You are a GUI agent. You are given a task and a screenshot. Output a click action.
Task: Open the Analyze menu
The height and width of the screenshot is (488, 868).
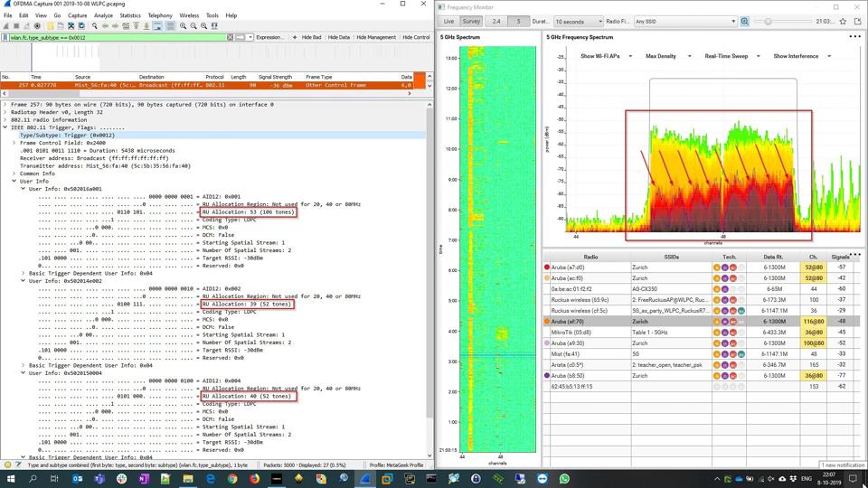click(103, 15)
